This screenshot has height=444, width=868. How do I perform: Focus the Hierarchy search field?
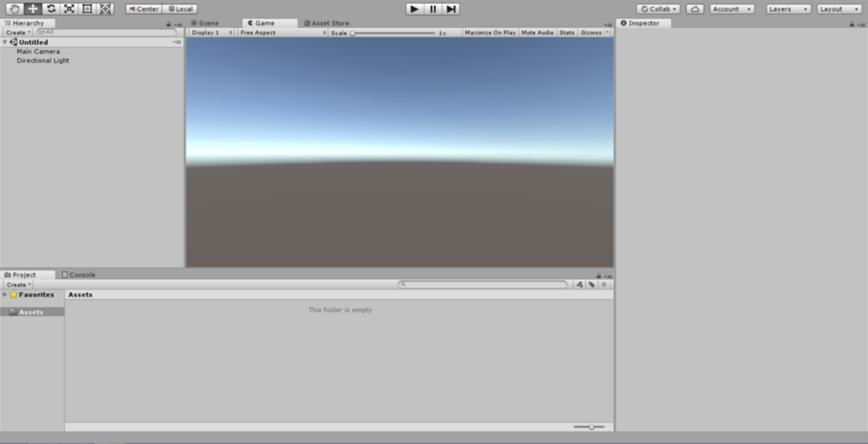click(x=107, y=32)
